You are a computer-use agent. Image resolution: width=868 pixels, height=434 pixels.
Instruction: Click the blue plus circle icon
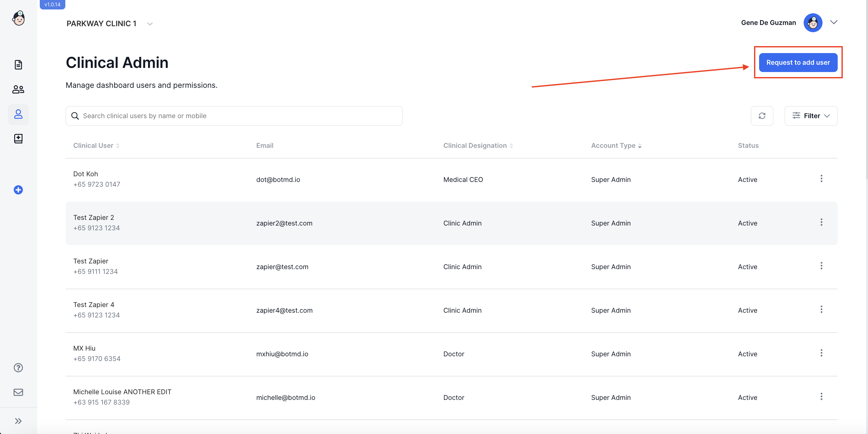coord(18,190)
